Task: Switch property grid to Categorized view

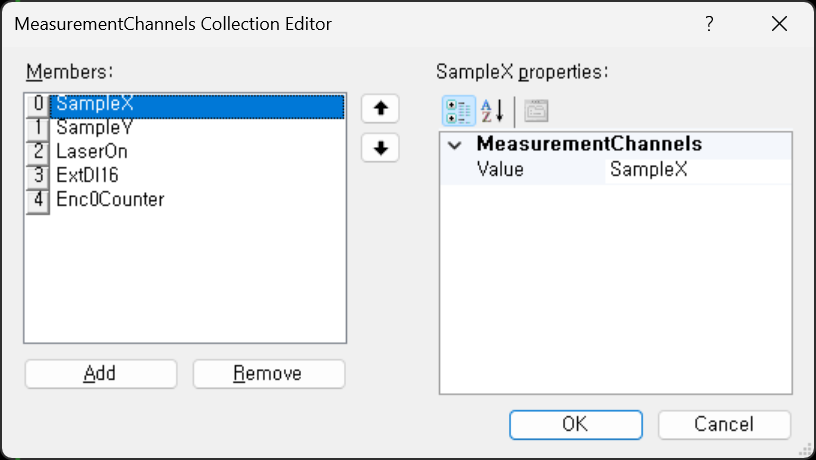Action: (x=458, y=111)
